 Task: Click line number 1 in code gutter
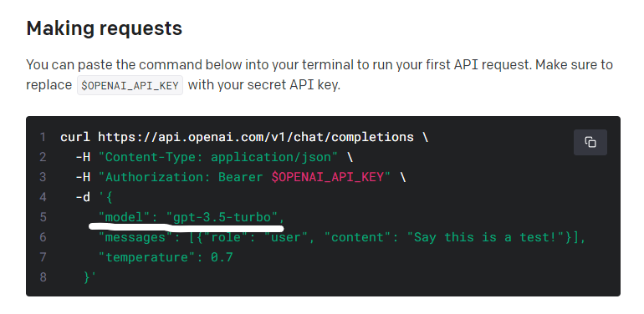(43, 137)
